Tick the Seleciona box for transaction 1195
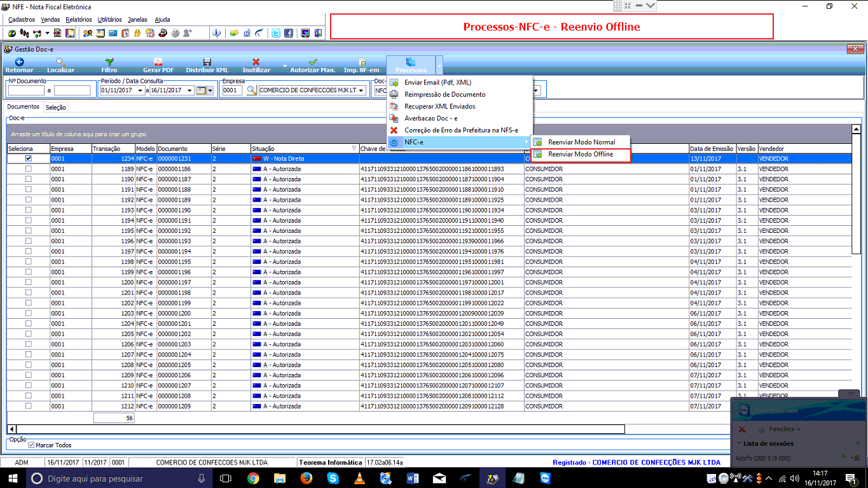Screen dimensions: 868x488 click(x=28, y=230)
